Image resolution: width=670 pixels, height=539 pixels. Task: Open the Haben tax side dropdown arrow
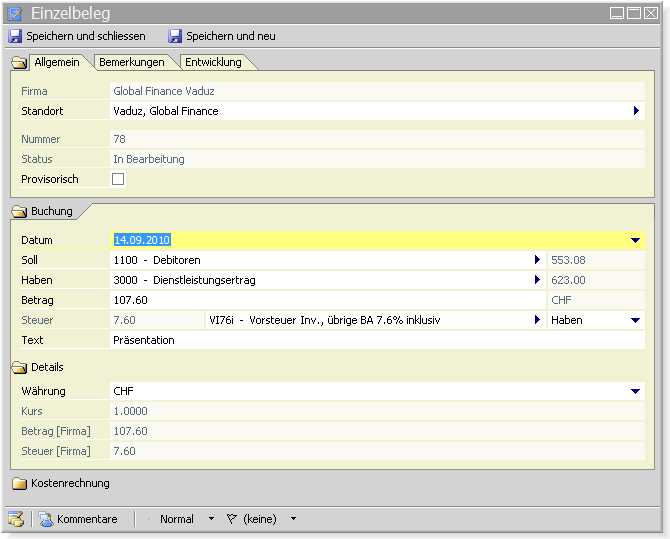click(635, 320)
